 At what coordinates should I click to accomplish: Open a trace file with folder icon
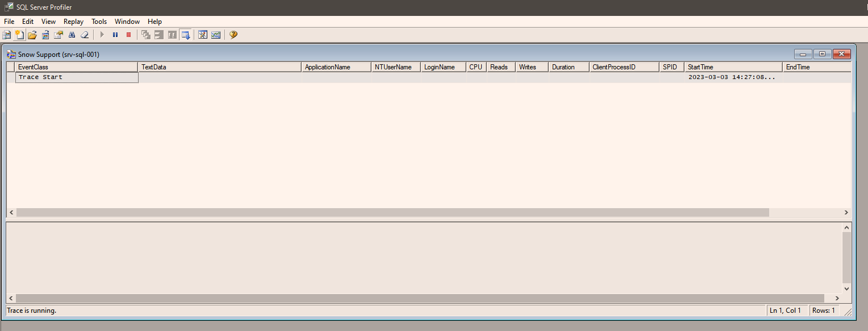pos(32,35)
